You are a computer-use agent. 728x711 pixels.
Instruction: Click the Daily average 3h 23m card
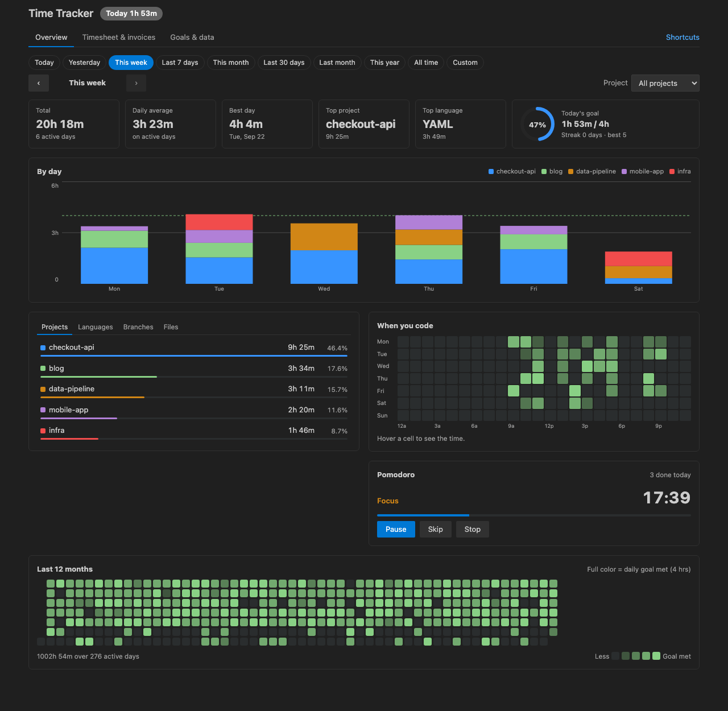[x=171, y=124]
